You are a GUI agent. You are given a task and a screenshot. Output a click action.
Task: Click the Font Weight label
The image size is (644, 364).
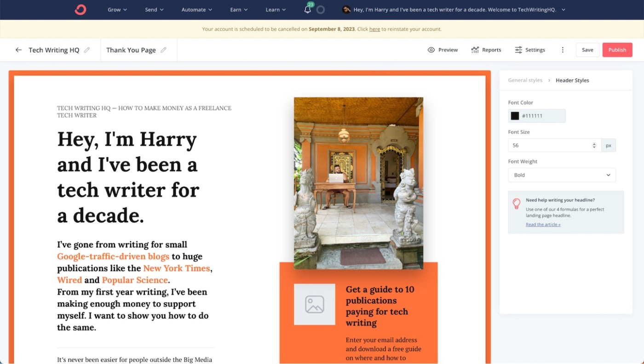tap(523, 161)
